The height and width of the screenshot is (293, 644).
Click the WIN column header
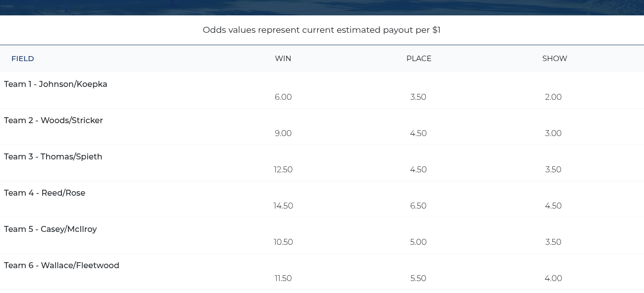click(x=283, y=59)
